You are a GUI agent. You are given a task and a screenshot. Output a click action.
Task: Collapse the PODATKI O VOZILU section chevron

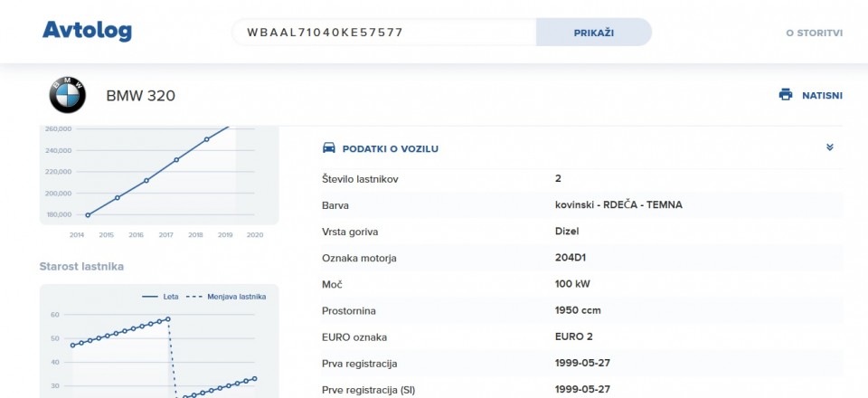(829, 147)
